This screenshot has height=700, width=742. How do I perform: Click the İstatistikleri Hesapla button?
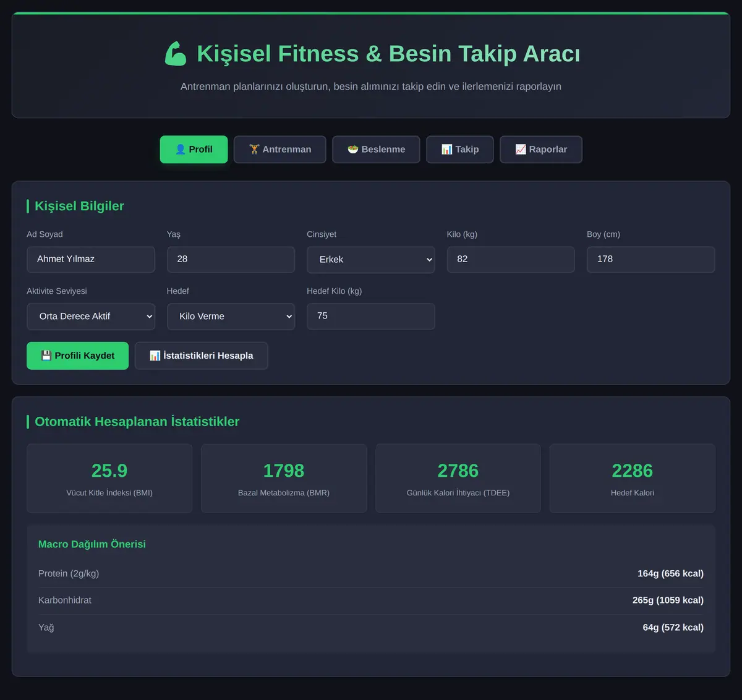coord(202,356)
